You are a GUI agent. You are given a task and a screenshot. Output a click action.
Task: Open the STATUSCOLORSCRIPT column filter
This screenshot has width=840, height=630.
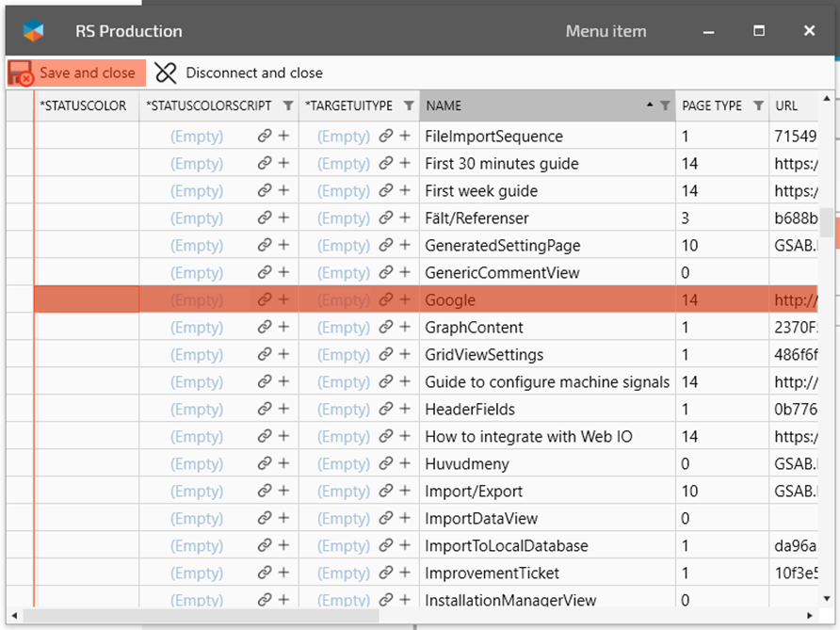point(288,106)
